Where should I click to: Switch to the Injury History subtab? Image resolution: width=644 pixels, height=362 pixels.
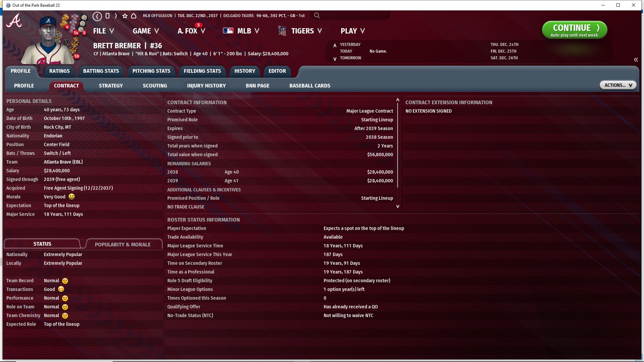tap(206, 86)
